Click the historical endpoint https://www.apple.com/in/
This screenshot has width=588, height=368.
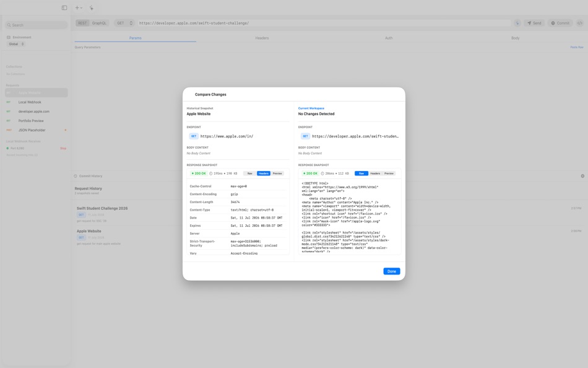[x=227, y=136]
